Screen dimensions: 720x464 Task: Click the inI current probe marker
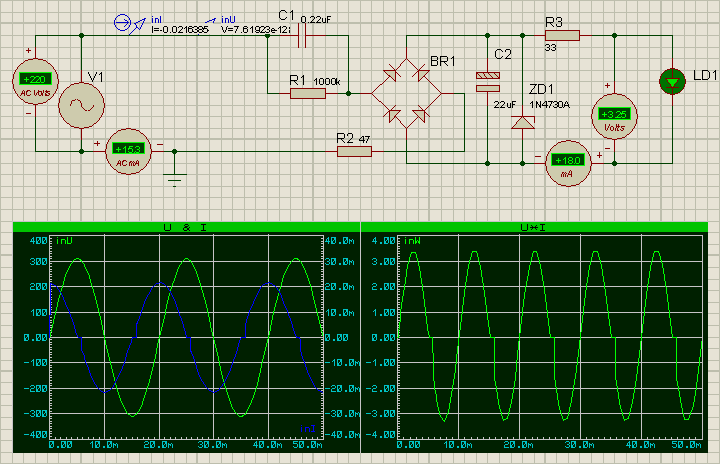(122, 21)
